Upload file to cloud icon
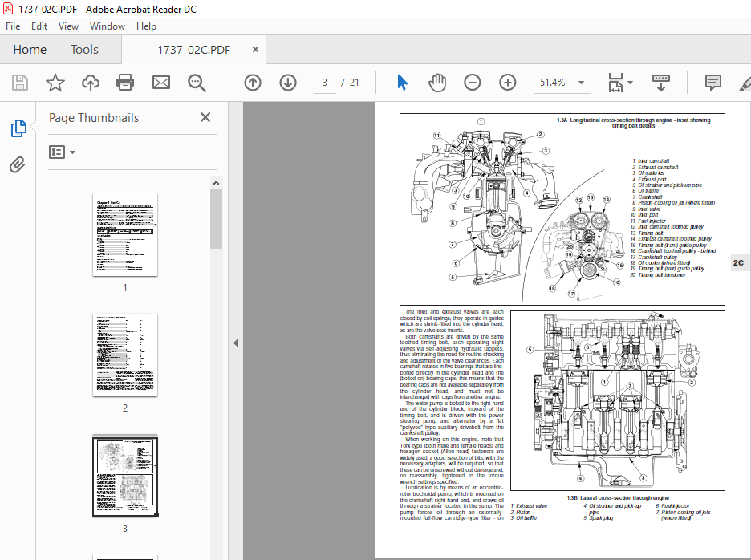 pyautogui.click(x=90, y=83)
